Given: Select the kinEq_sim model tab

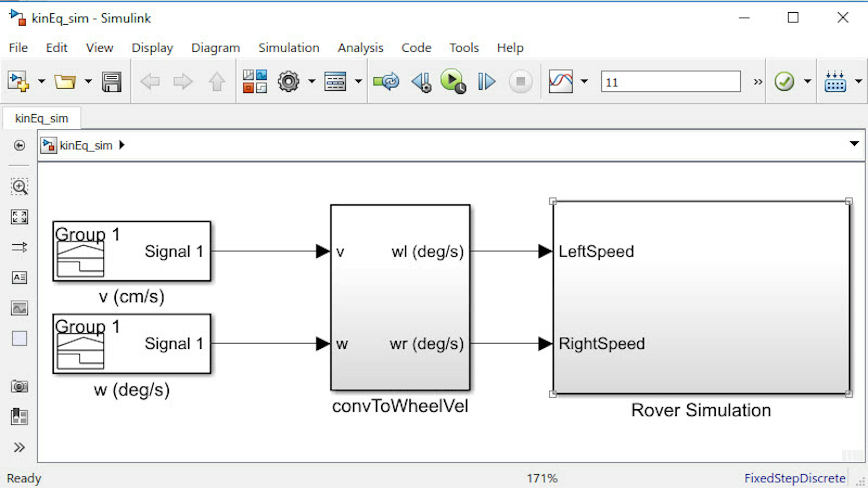Looking at the screenshot, I should coord(42,118).
